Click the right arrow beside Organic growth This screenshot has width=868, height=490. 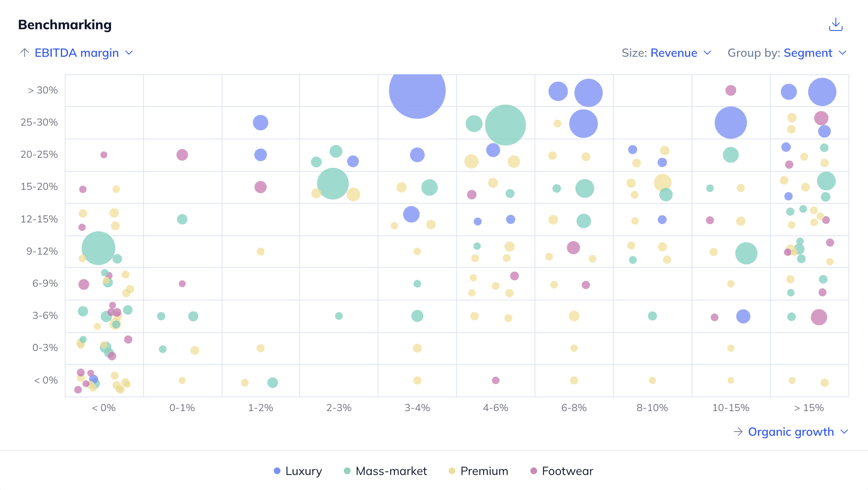pos(738,432)
